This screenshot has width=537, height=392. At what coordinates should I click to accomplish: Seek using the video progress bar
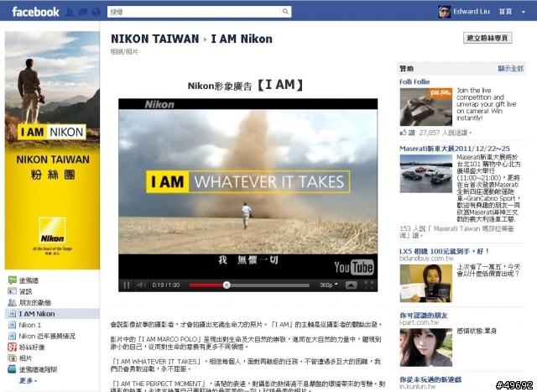coord(249,285)
